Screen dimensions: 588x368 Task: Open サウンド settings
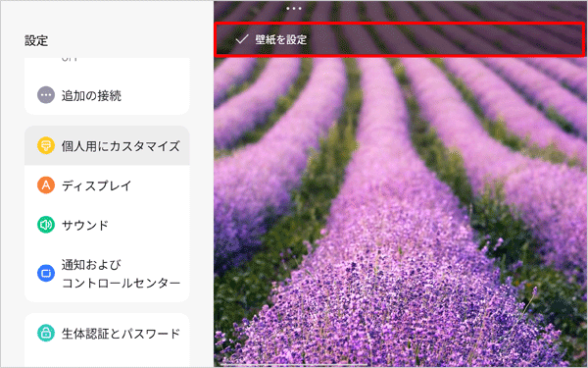(x=107, y=225)
